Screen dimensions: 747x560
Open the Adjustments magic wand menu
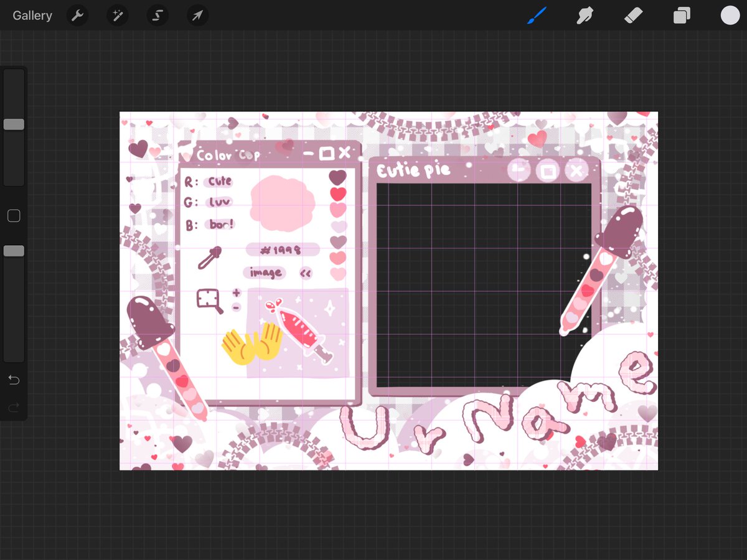[117, 16]
